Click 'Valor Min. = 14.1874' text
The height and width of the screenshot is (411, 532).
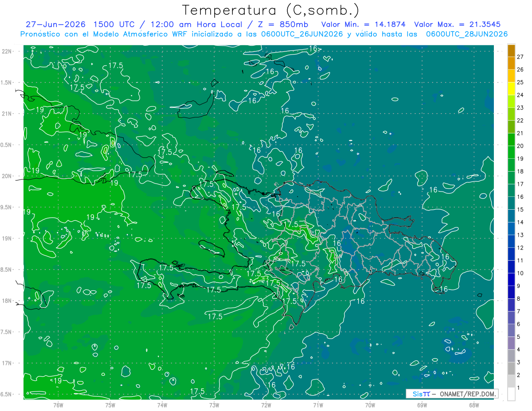coord(364,24)
